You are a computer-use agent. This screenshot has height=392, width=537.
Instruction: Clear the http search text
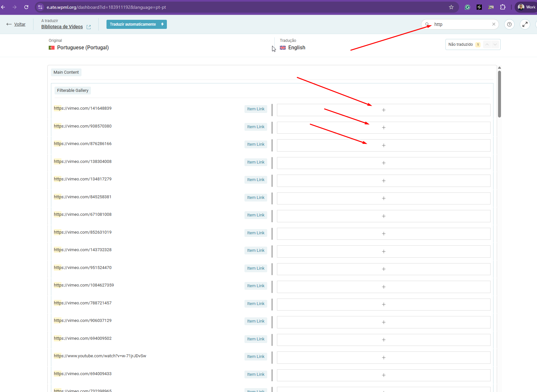pos(493,24)
